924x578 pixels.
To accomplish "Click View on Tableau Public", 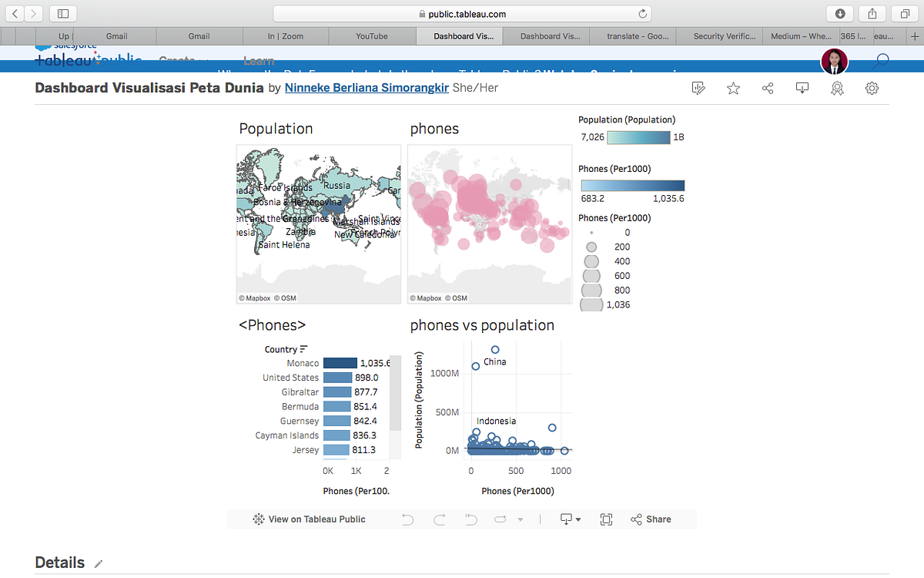I will (x=309, y=519).
